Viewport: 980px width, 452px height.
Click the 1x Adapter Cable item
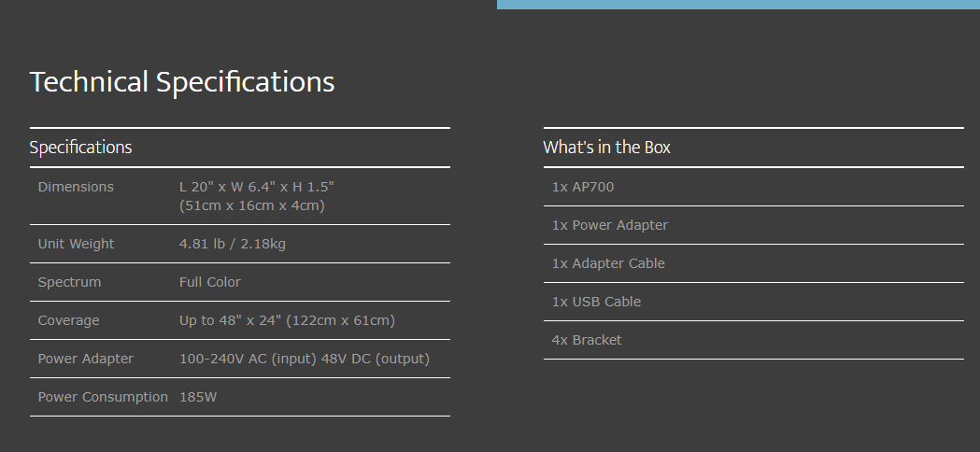608,263
